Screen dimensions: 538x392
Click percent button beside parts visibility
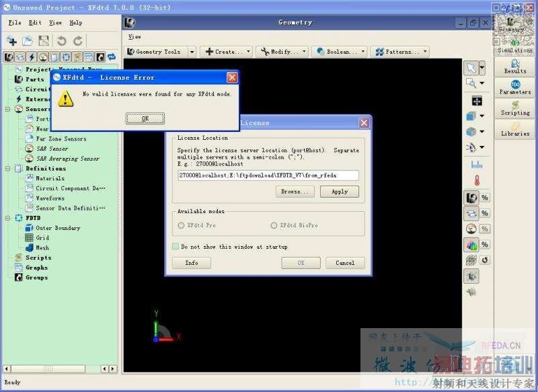pos(484,198)
